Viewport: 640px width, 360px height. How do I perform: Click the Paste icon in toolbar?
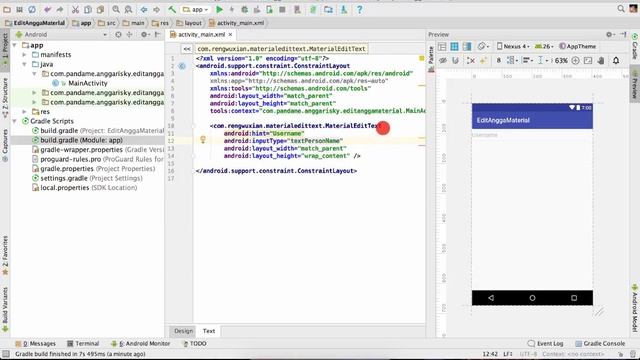point(100,9)
